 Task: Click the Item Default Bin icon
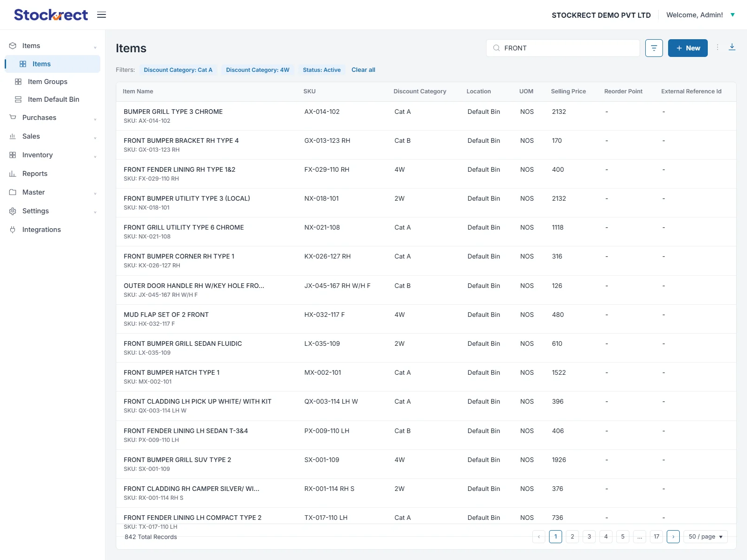tap(18, 99)
